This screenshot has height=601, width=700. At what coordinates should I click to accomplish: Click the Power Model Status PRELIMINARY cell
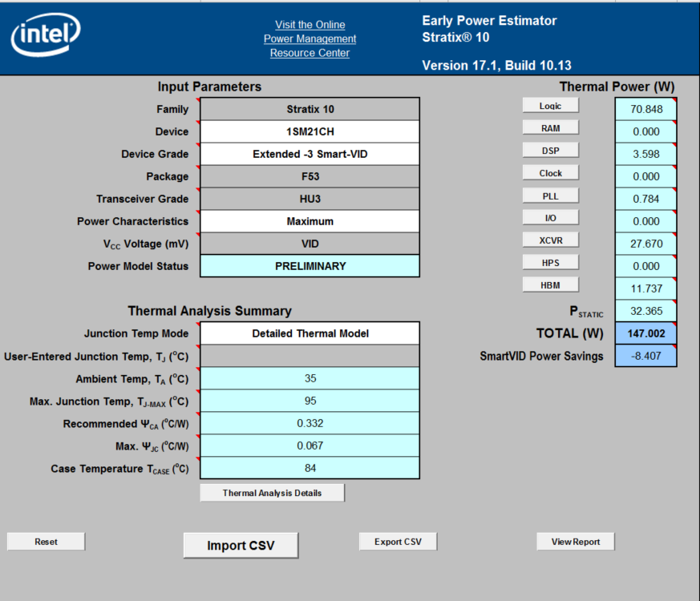click(x=310, y=266)
